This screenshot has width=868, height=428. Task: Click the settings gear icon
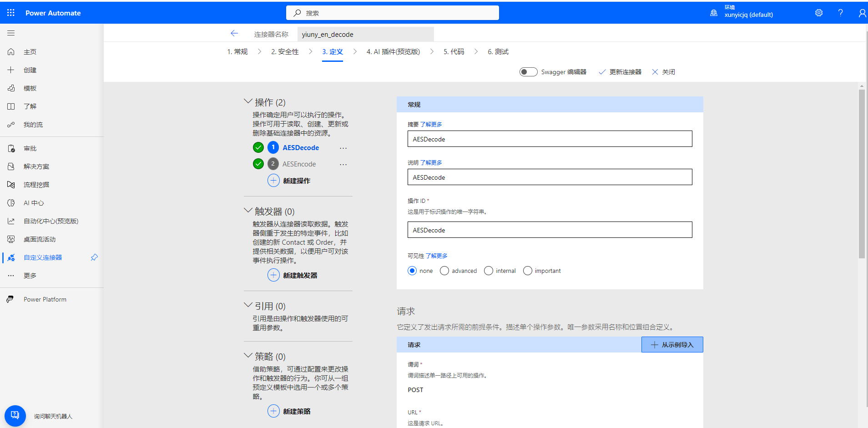pyautogui.click(x=818, y=13)
